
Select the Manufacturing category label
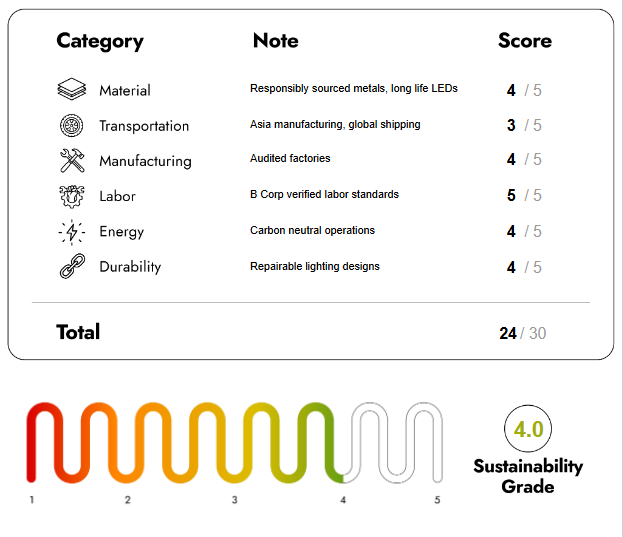(x=145, y=161)
